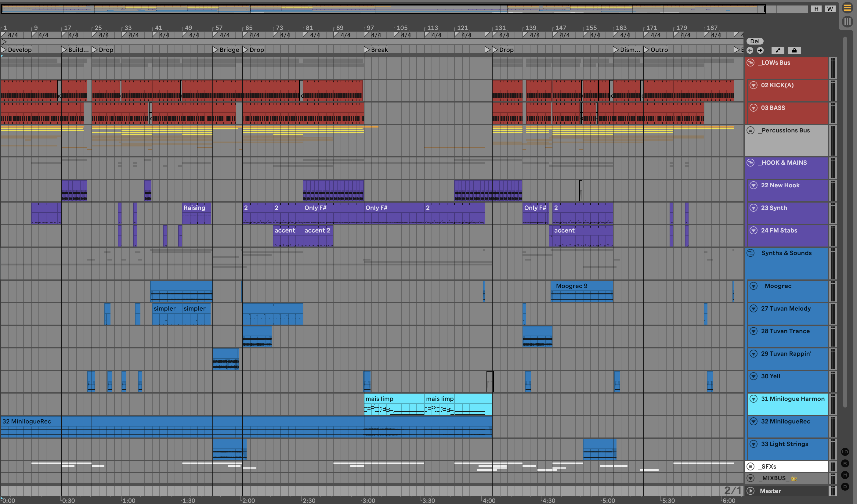Expand the 28 Tuvan Trance track

coord(754,331)
